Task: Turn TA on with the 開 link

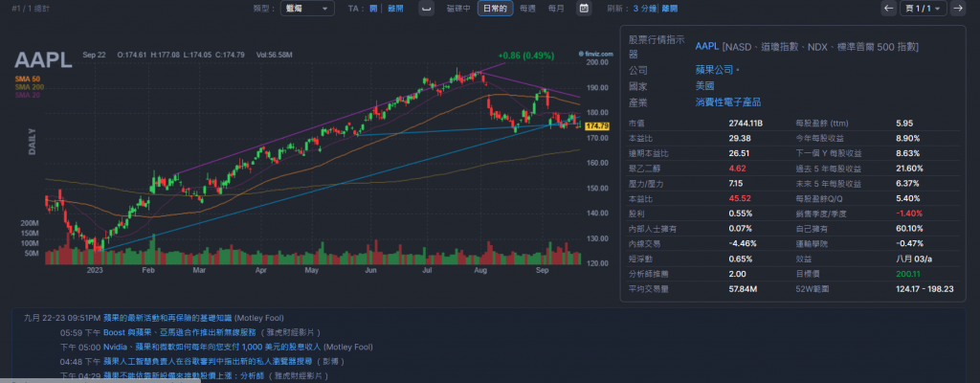Action: coord(373,8)
